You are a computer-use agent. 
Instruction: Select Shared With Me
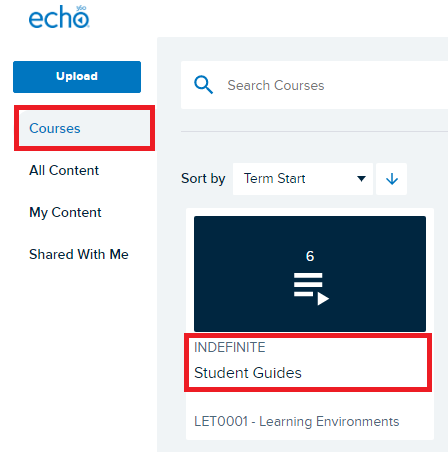(x=79, y=254)
